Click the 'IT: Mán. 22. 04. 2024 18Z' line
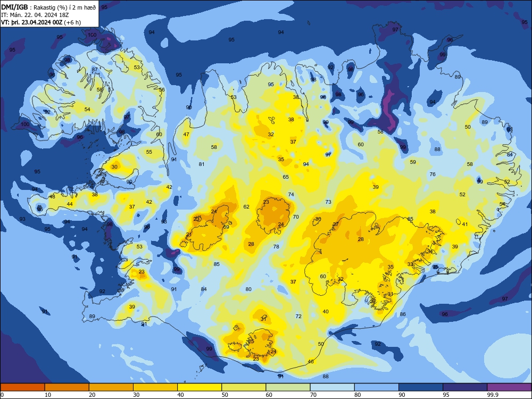The width and height of the screenshot is (532, 399). pyautogui.click(x=35, y=15)
